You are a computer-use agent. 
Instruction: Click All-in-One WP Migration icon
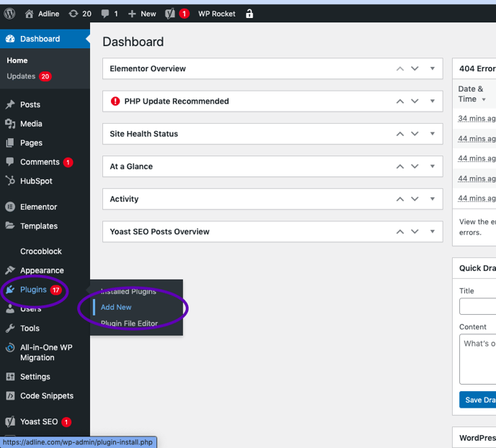click(x=10, y=348)
